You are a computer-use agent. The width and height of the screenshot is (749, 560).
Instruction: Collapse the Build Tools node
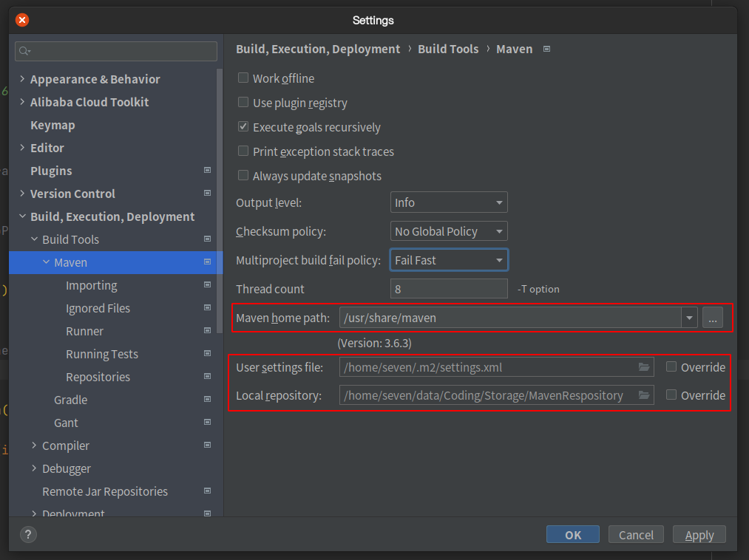34,239
